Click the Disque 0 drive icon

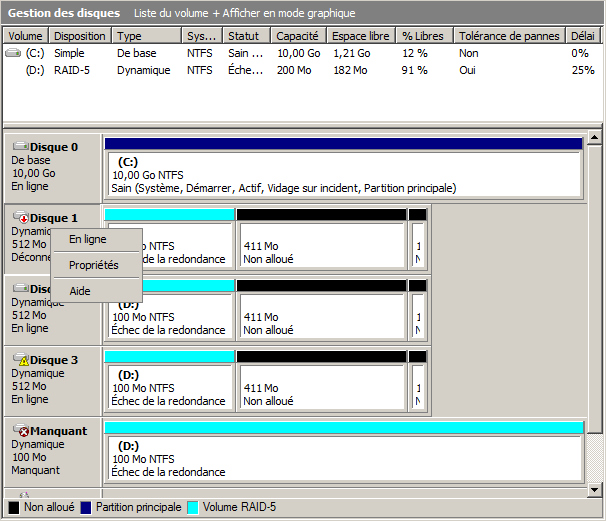point(21,147)
